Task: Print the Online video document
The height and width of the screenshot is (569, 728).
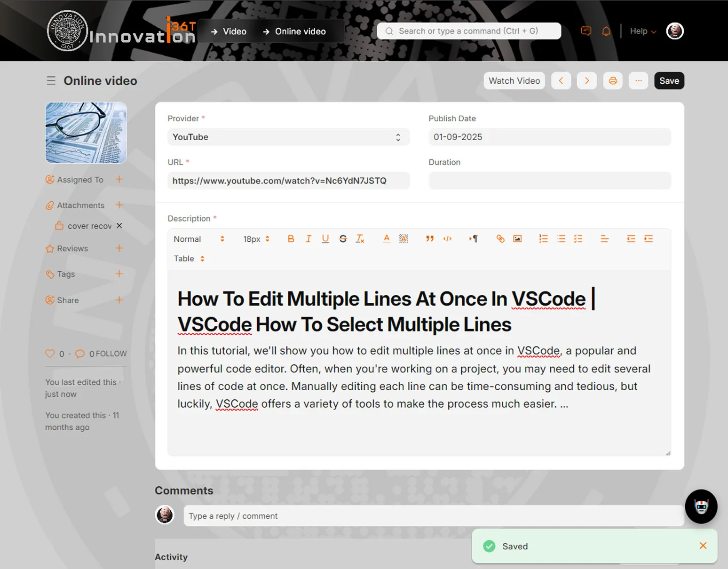Action: [613, 81]
